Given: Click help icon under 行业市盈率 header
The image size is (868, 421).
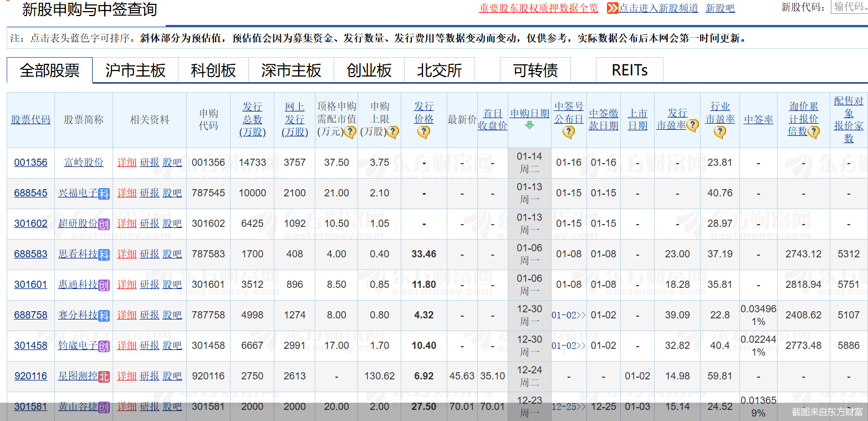Looking at the screenshot, I should [x=720, y=132].
